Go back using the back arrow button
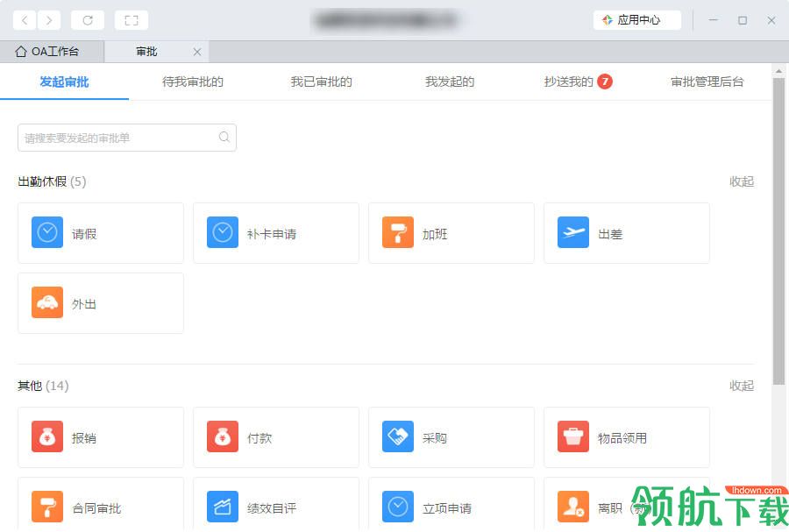This screenshot has height=532, width=789. pyautogui.click(x=25, y=20)
